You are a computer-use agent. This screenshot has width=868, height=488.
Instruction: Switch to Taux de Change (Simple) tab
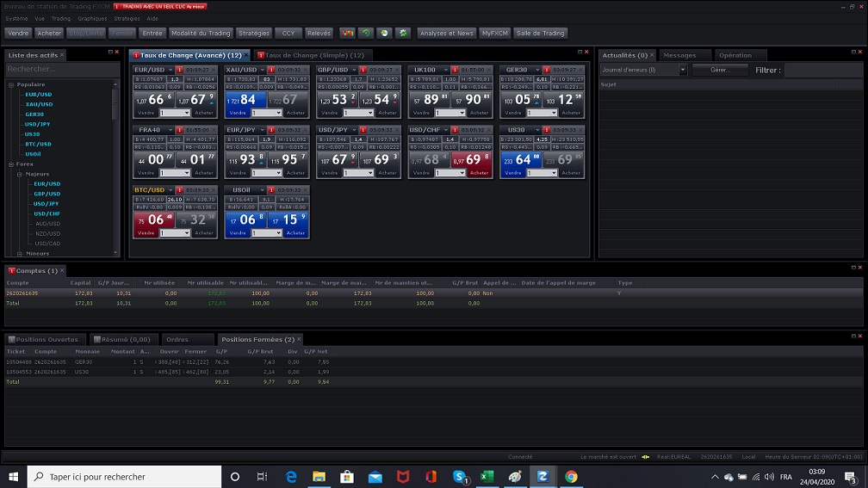coord(314,55)
